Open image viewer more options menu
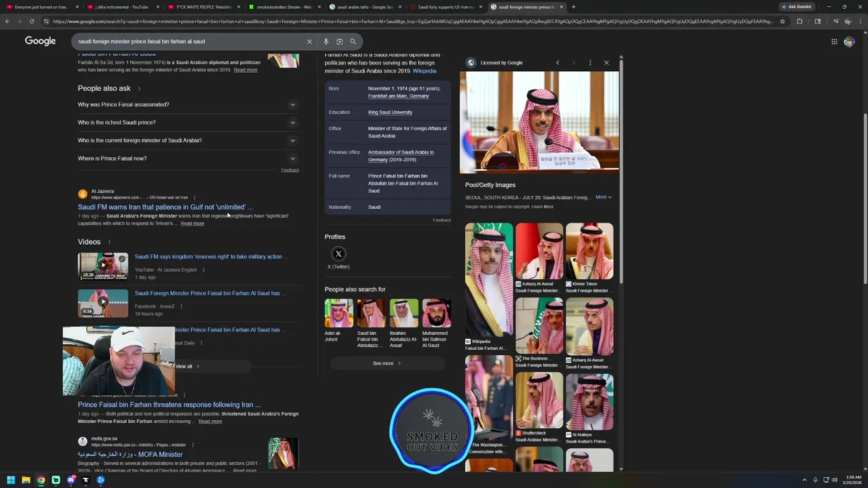 (590, 62)
